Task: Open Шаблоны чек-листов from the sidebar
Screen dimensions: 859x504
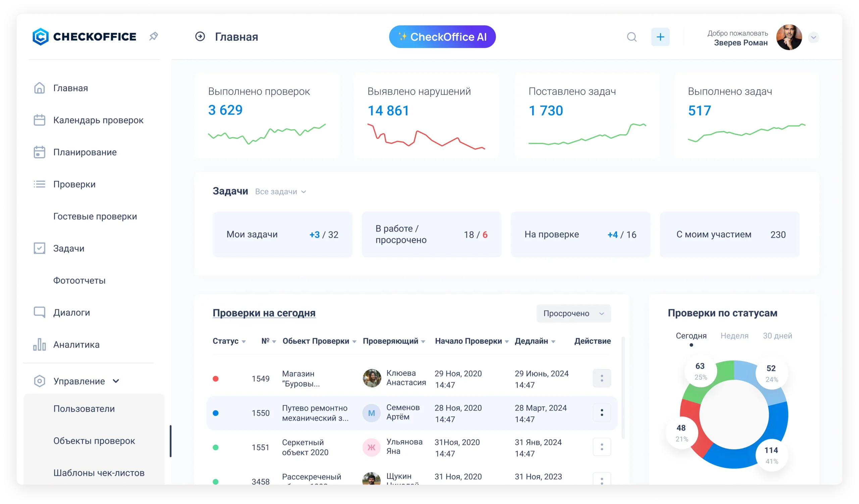Action: pyautogui.click(x=99, y=473)
